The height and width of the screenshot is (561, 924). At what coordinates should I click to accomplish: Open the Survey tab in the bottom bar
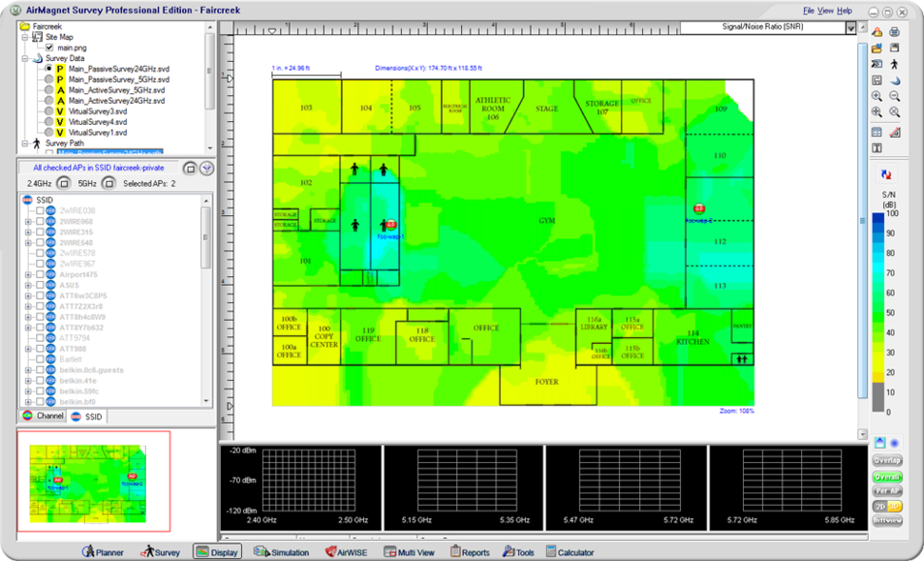pos(160,552)
